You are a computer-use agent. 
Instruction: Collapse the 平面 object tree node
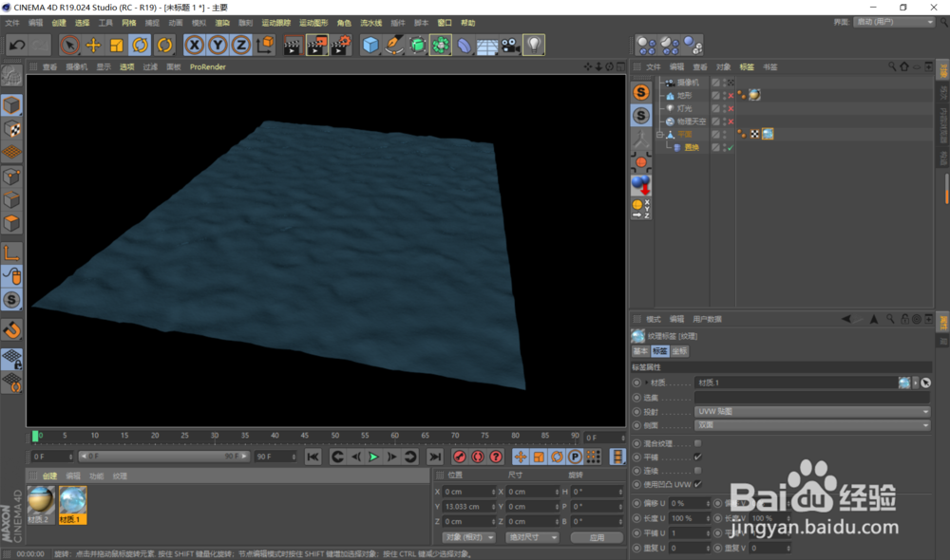tap(660, 135)
